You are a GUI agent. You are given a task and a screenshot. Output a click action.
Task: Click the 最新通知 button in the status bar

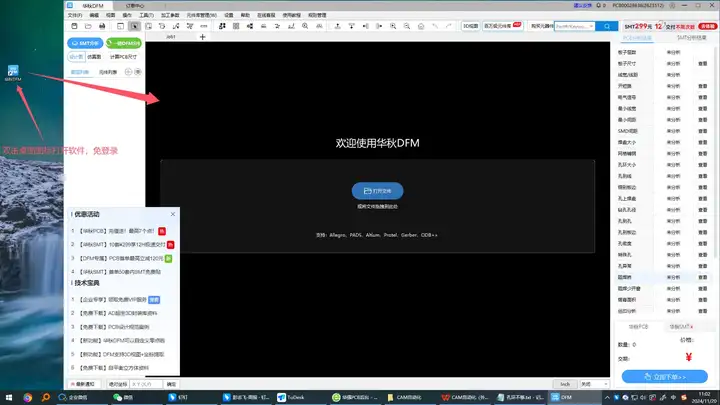pos(83,384)
